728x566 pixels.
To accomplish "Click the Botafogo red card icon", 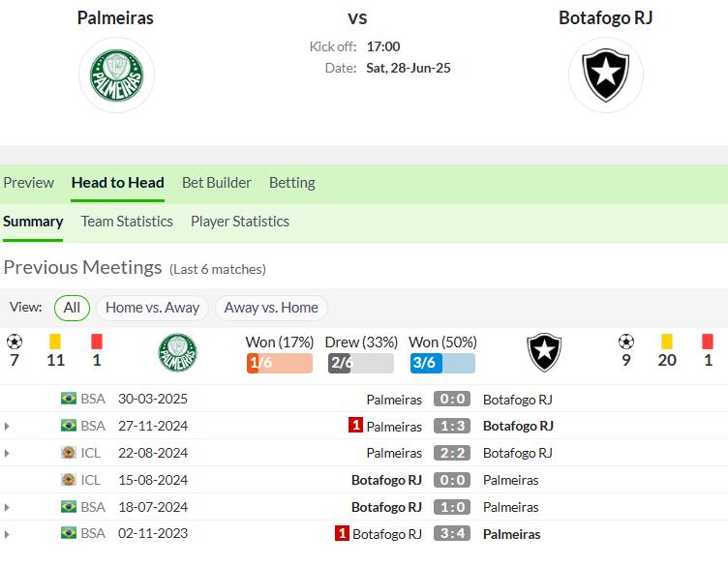I will click(x=708, y=342).
